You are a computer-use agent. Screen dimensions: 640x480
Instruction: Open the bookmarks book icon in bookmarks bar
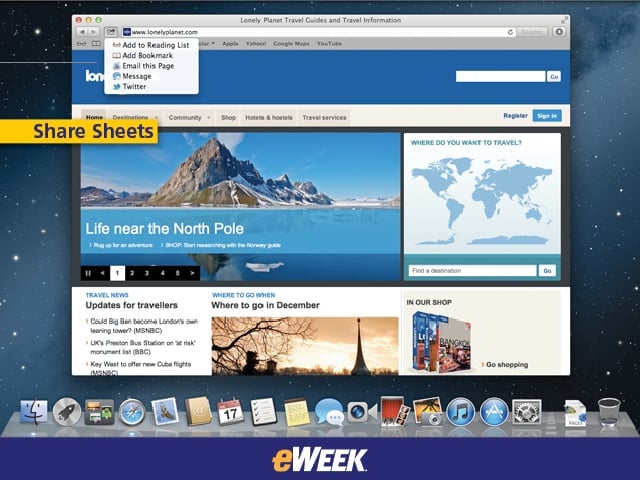(x=96, y=44)
